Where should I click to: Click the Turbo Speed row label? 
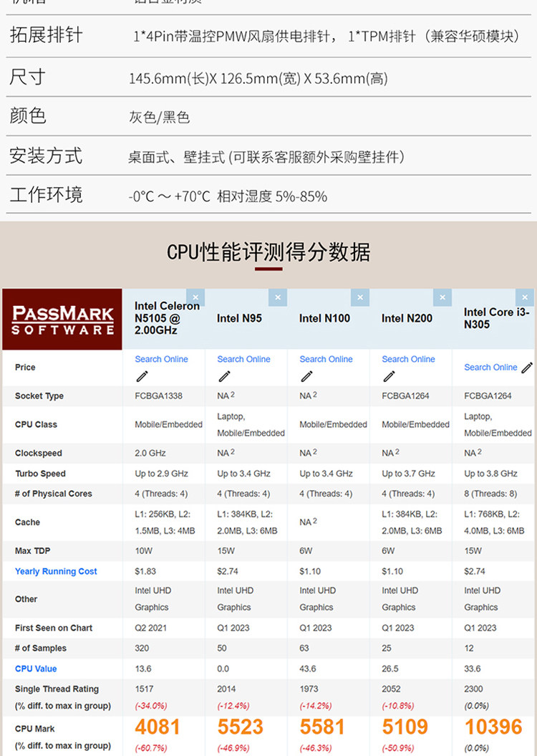40,474
